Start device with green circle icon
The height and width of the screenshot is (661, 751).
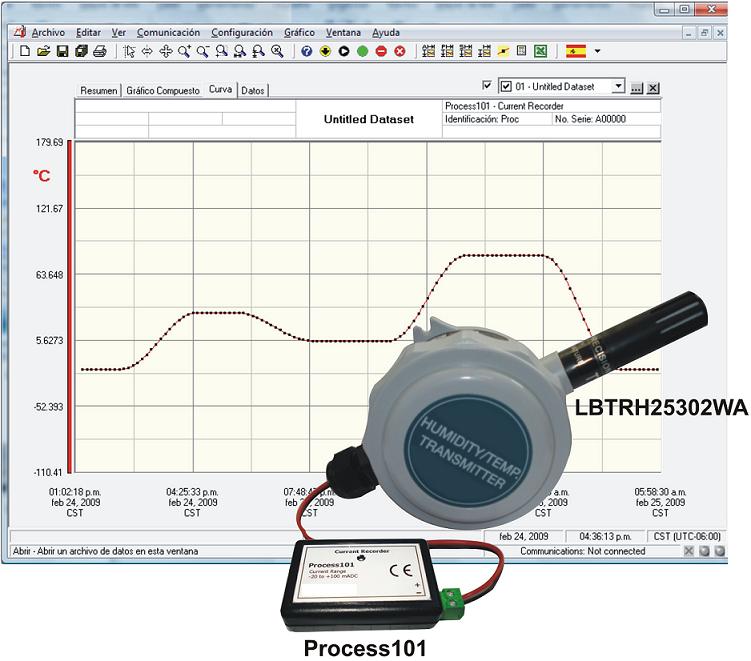363,51
